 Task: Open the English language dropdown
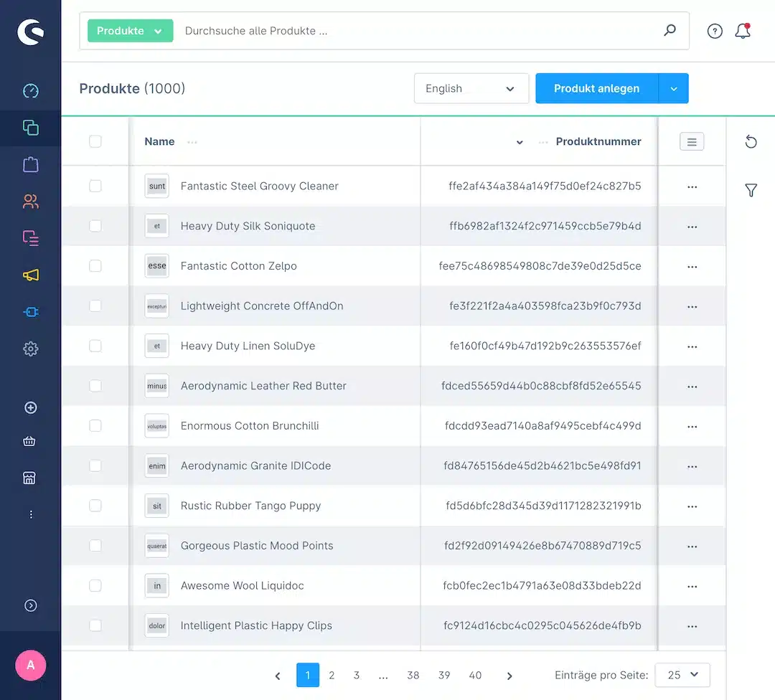(x=471, y=89)
